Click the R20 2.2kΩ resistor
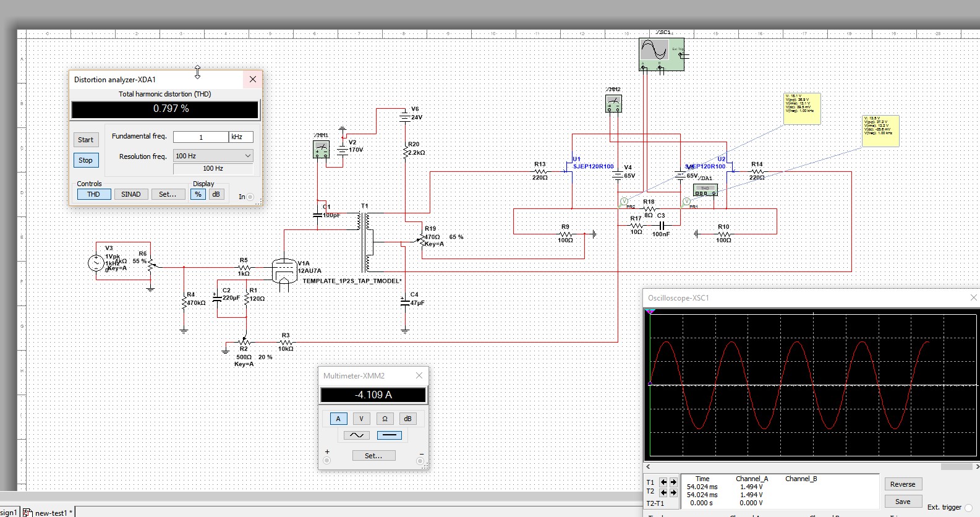Viewport: 980px width, 517px height. 405,151
